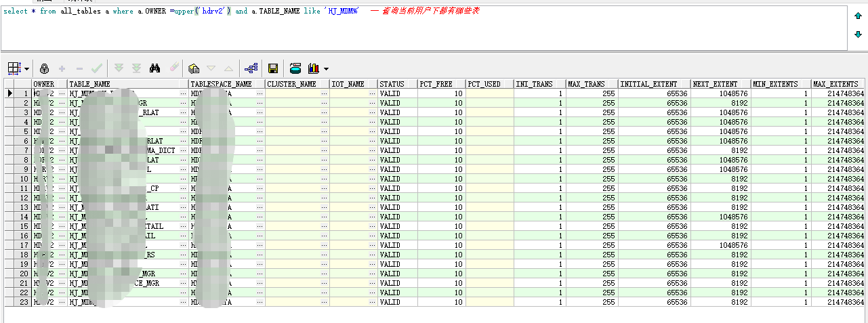Click the PCT_FREE column header
The image size is (868, 323).
coord(442,84)
